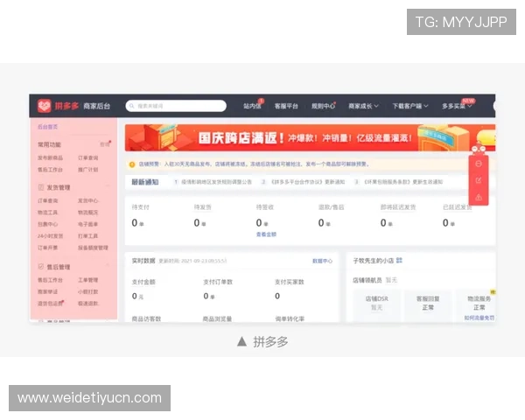Open 小额打款 in sidebar
525x420 pixels.
coord(88,291)
